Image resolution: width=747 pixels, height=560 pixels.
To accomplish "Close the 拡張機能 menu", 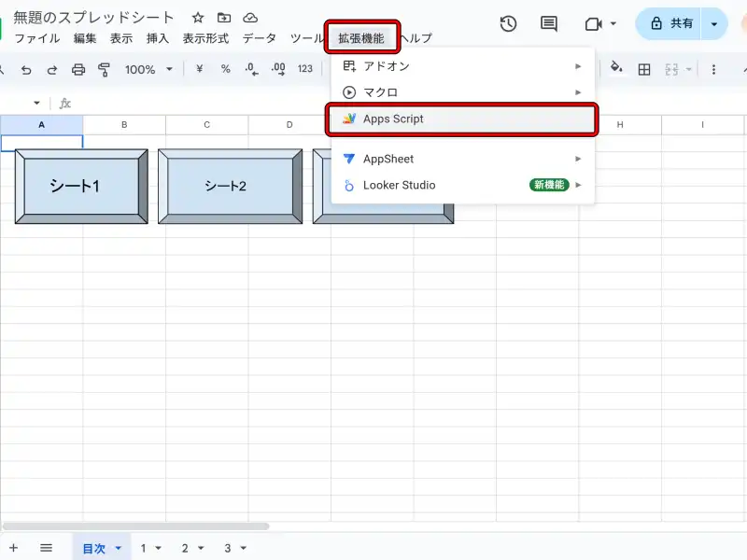I will 361,38.
